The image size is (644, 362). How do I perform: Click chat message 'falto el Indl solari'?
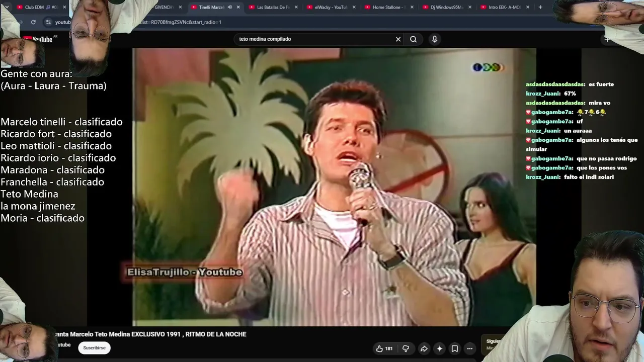pyautogui.click(x=589, y=177)
